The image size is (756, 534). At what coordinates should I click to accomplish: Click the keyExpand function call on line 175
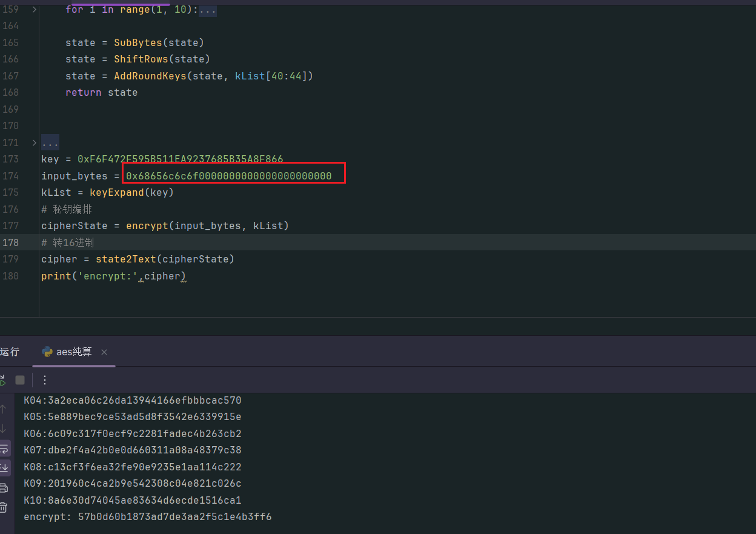[110, 193]
